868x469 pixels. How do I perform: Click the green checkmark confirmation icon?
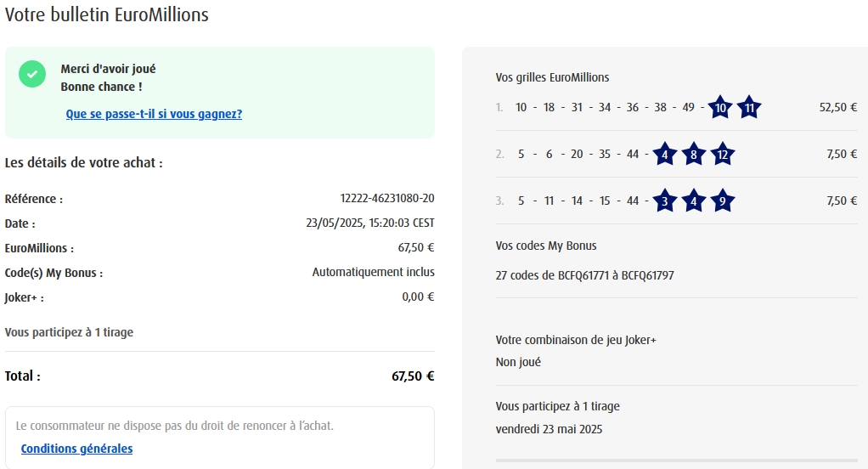pos(32,74)
